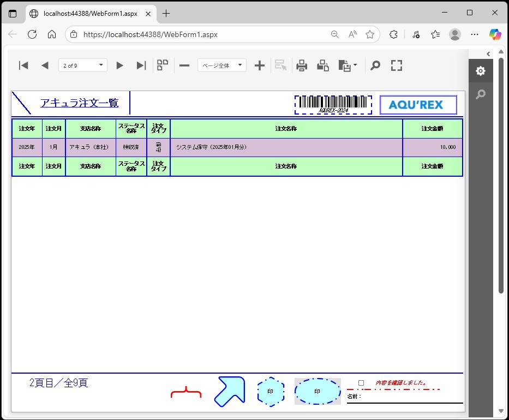The image size is (509, 420).
Task: Check the confirmation checkbox in the footer
Action: point(361,383)
